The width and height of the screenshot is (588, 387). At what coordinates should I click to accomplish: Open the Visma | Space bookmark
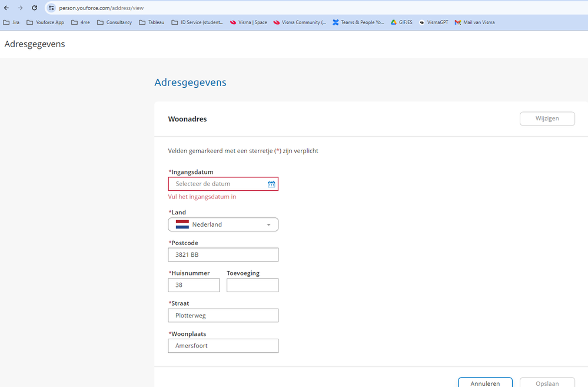point(248,22)
